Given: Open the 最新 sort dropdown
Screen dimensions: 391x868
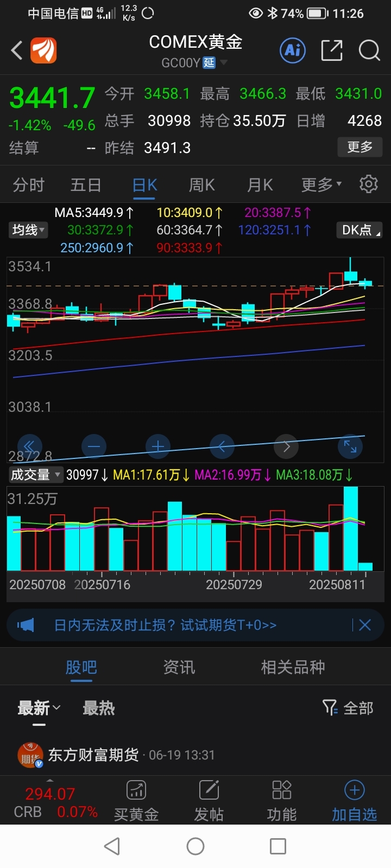Looking at the screenshot, I should click(39, 708).
